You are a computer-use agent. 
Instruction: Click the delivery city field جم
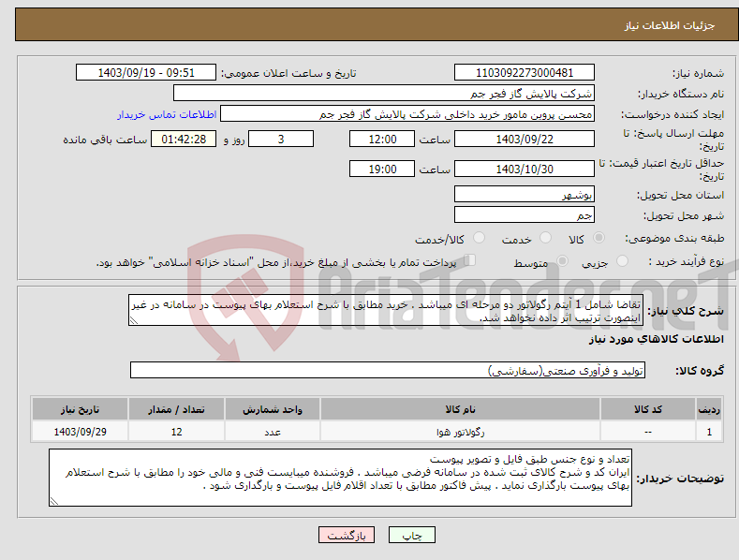tap(525, 215)
